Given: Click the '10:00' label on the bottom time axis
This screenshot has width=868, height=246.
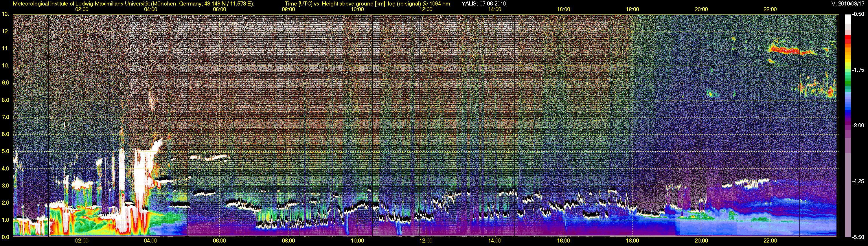Looking at the screenshot, I should coord(357,241).
